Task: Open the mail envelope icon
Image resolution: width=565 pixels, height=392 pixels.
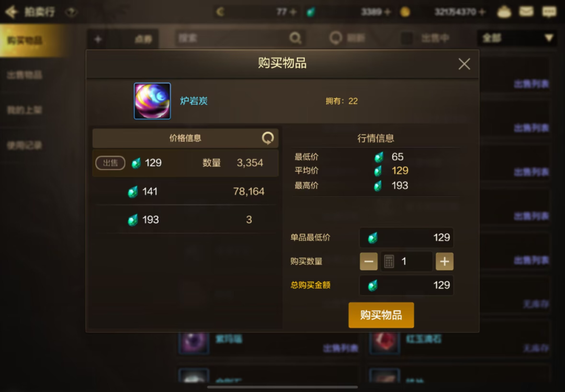Action: pyautogui.click(x=526, y=11)
